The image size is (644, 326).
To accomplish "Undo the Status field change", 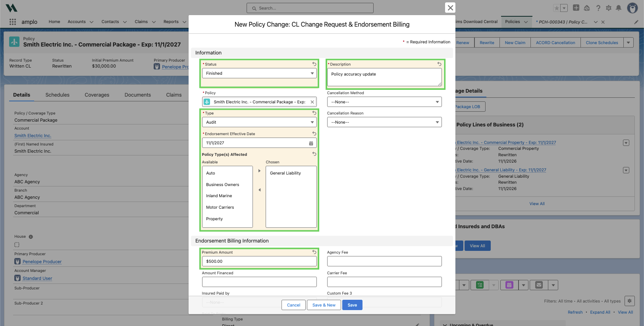I will coord(314,64).
